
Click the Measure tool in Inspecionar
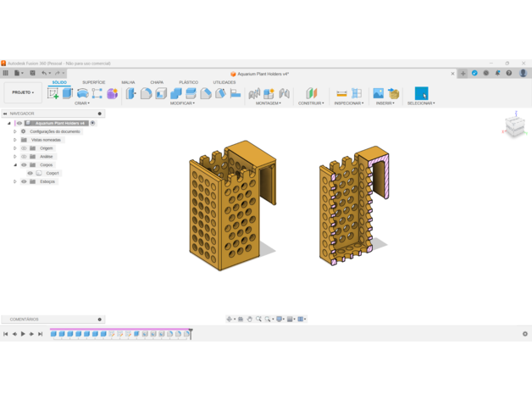[x=341, y=93]
